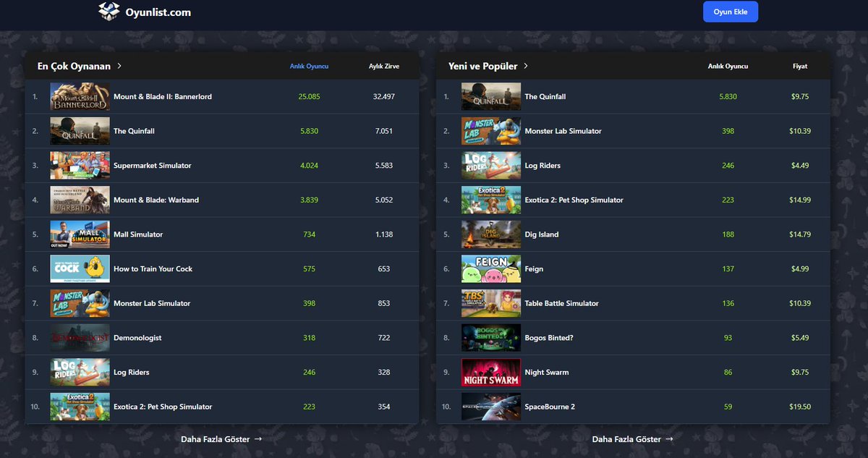Click Bannerlord's 32.497 monthly peak value
The height and width of the screenshot is (458, 868).
coord(384,96)
